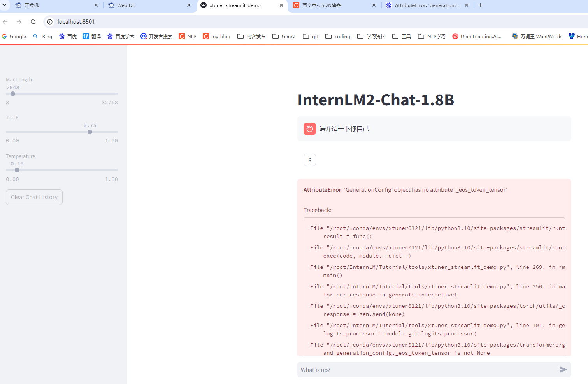Click the InternLM2-Chat-1.8B heading
Image resolution: width=588 pixels, height=384 pixels.
coord(376,100)
